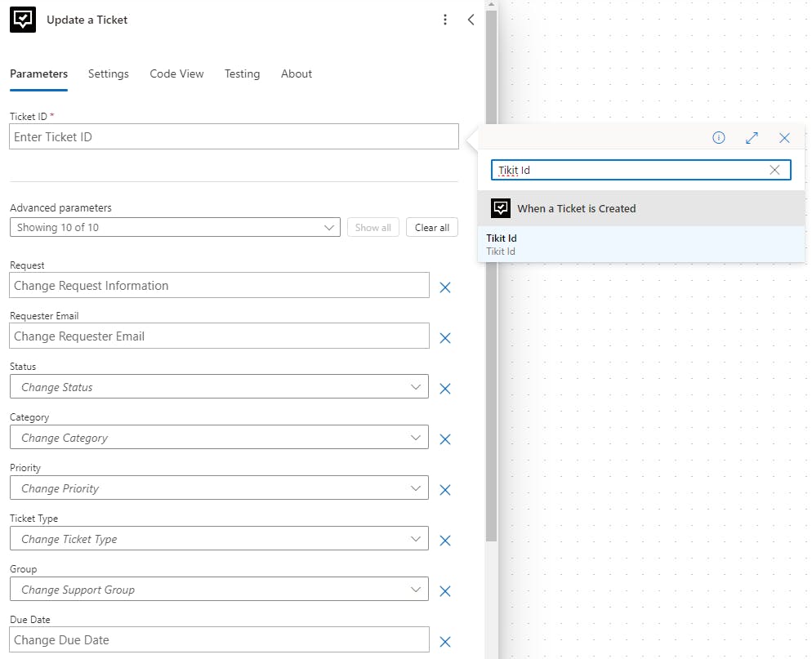The width and height of the screenshot is (812, 659).
Task: Open the three-dot more options menu
Action: point(445,20)
